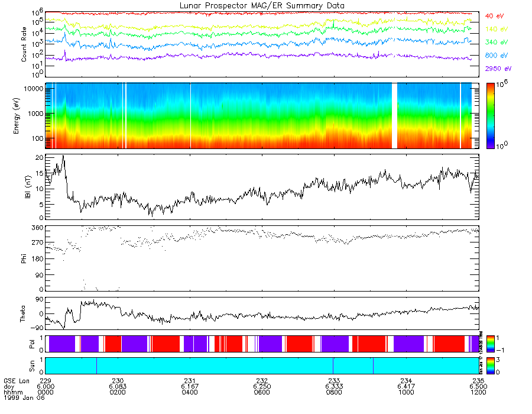Select the blue "800 eV" legend label

[x=496, y=56]
